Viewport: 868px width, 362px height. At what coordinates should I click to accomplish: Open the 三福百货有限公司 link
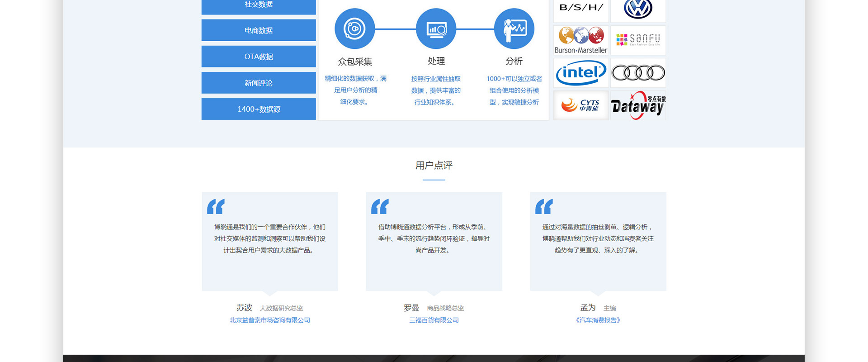(x=434, y=320)
